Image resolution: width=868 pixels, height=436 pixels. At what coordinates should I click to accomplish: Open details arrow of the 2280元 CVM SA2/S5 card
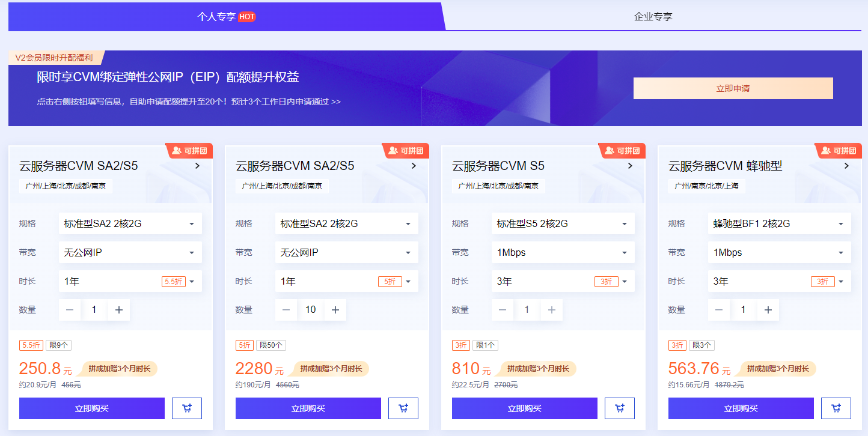click(414, 166)
